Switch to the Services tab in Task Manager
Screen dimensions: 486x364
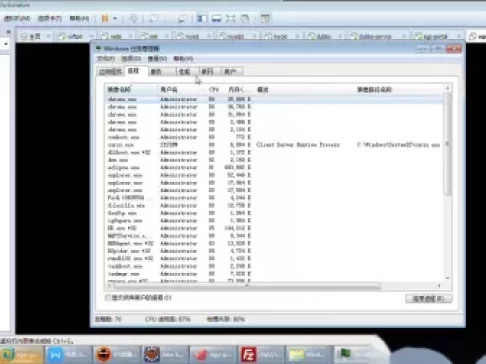[x=156, y=72]
